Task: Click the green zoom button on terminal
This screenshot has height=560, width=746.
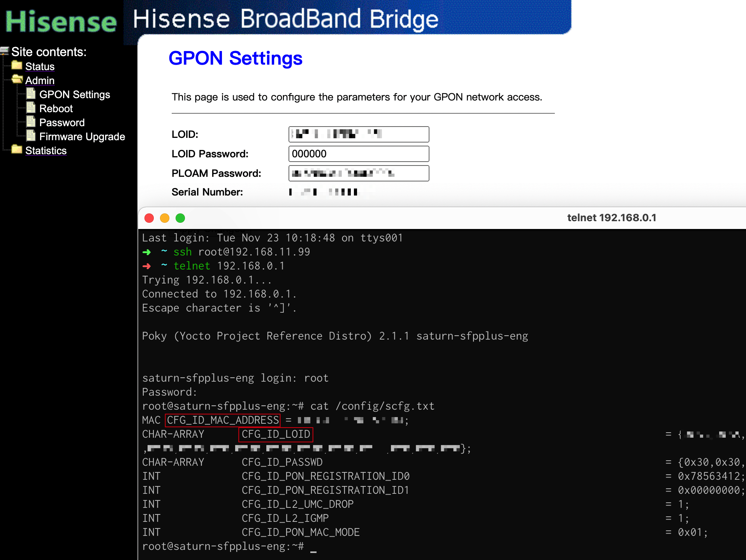Action: (x=180, y=218)
